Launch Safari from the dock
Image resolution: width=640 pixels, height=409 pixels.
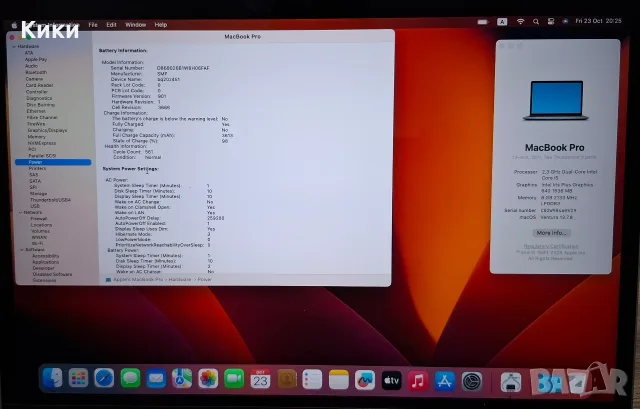click(x=104, y=379)
